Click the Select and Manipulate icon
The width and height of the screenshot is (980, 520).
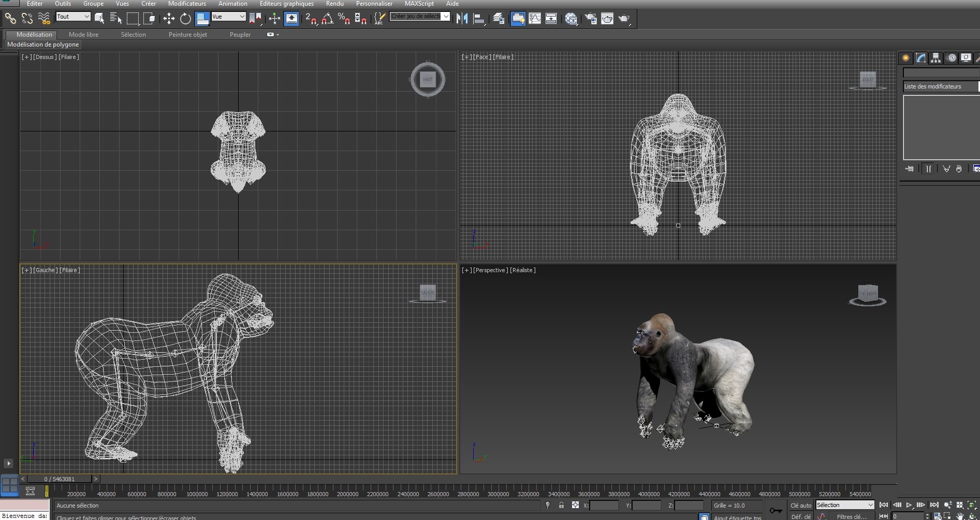(274, 19)
